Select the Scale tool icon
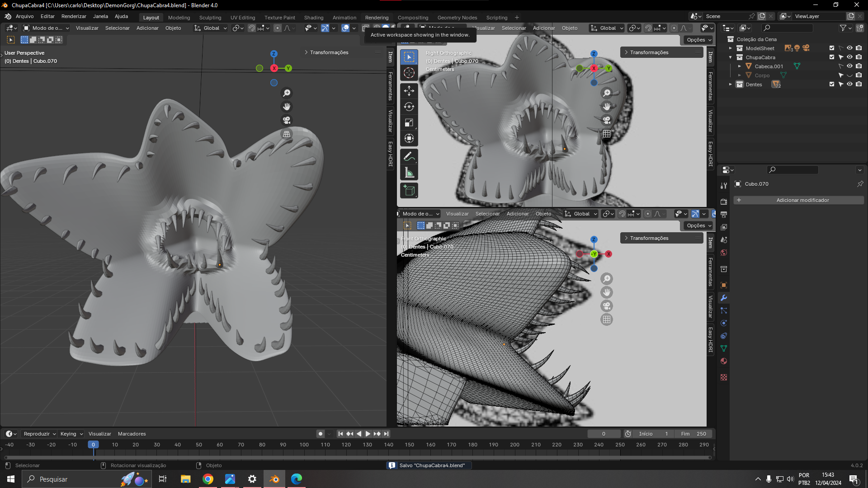The height and width of the screenshot is (488, 868). tap(409, 123)
